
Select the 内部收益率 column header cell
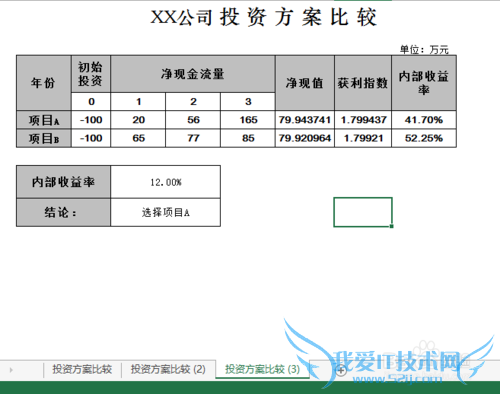424,83
